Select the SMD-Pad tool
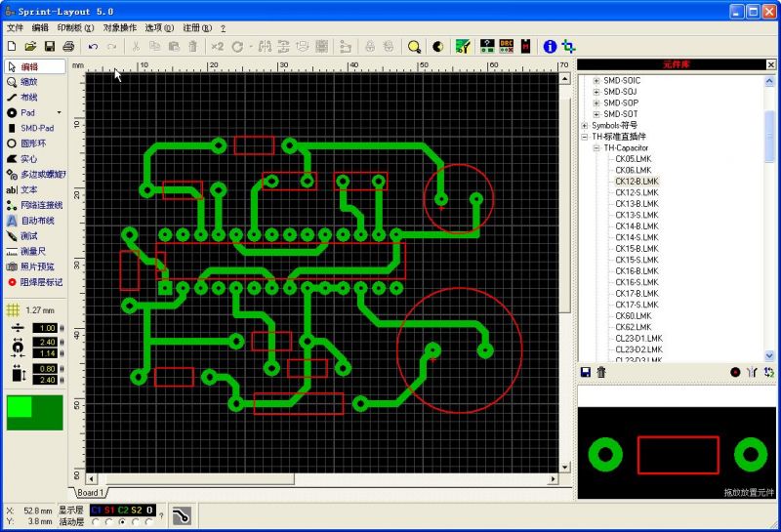781x532 pixels. point(36,128)
